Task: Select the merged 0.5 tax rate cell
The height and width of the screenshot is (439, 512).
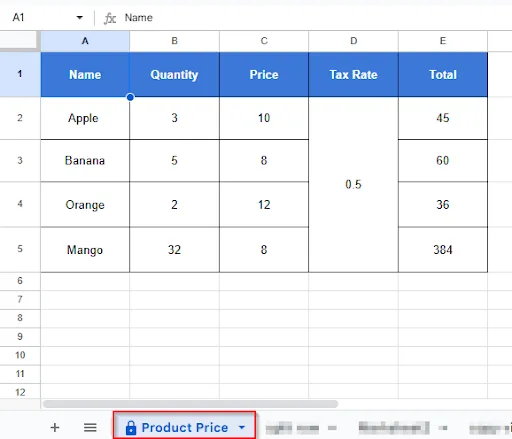Action: (x=354, y=184)
